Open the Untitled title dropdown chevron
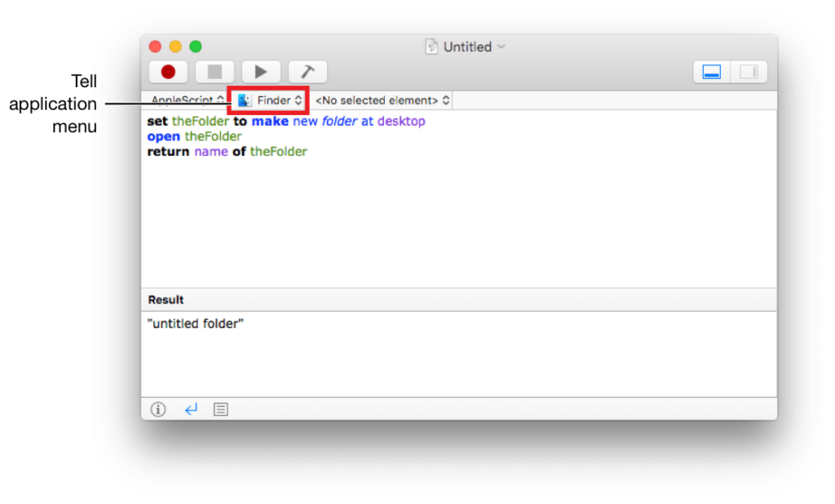 pos(501,46)
